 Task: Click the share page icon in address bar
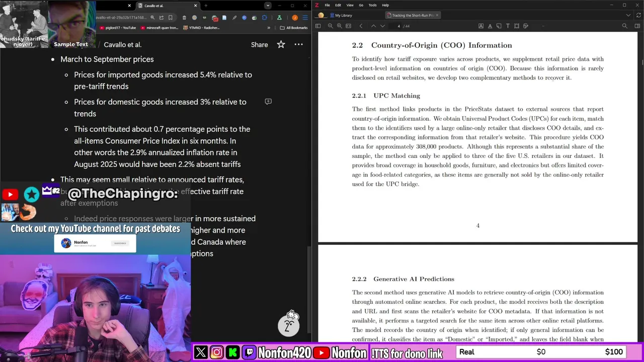pos(161,18)
